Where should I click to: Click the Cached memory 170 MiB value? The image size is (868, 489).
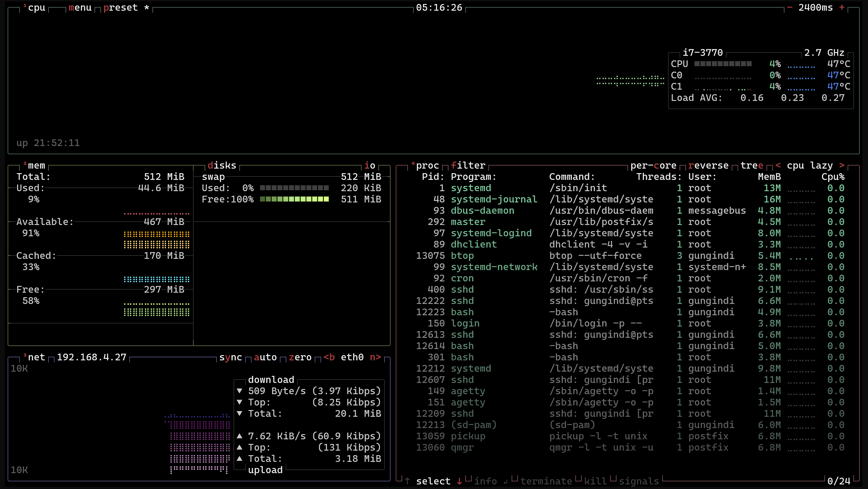[x=164, y=256]
